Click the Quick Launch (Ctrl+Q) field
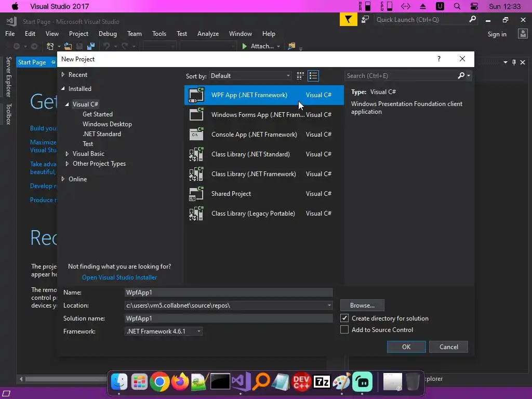This screenshot has width=532, height=399. pyautogui.click(x=421, y=20)
